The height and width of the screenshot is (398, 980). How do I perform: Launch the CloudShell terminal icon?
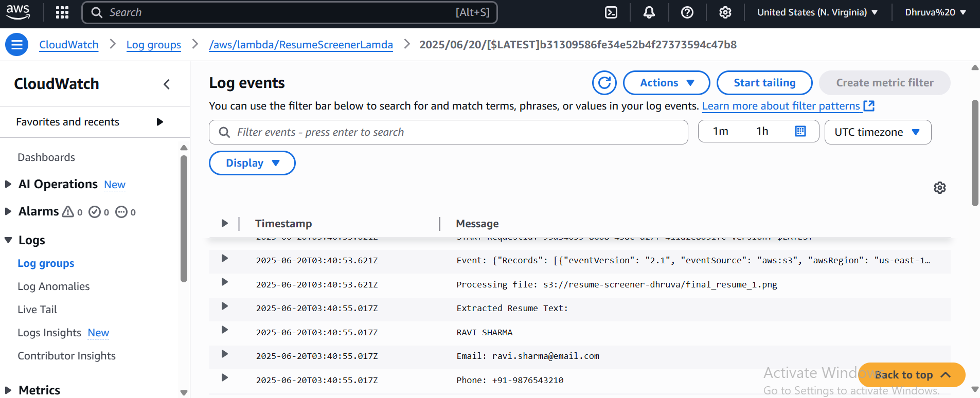(x=611, y=12)
